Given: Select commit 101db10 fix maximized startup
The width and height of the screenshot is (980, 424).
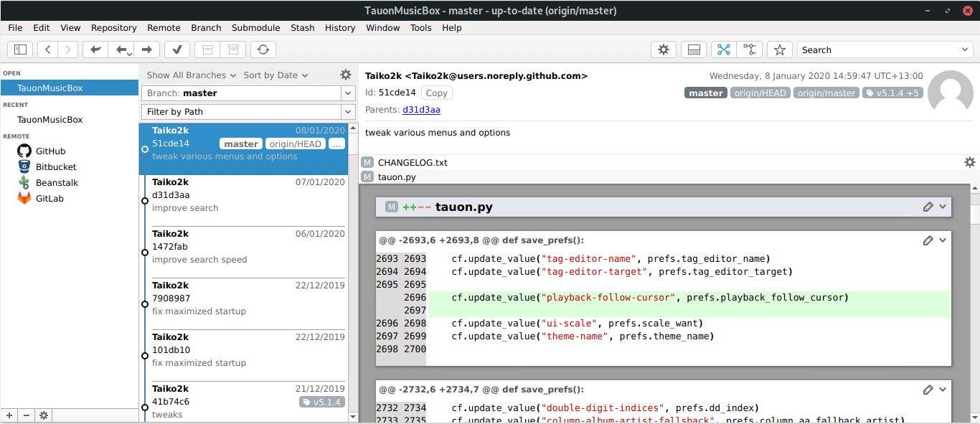Looking at the screenshot, I should tap(243, 356).
